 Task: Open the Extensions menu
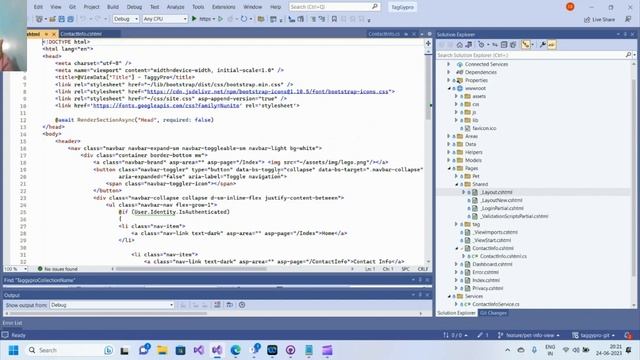pyautogui.click(x=224, y=7)
